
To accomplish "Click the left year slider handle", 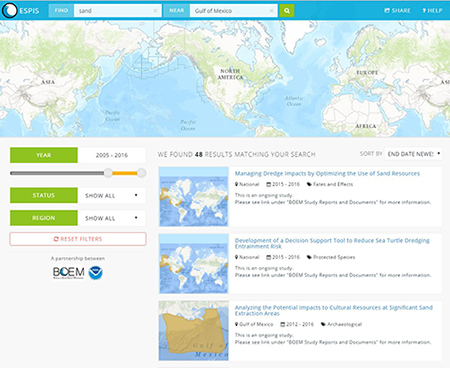I will coord(108,173).
